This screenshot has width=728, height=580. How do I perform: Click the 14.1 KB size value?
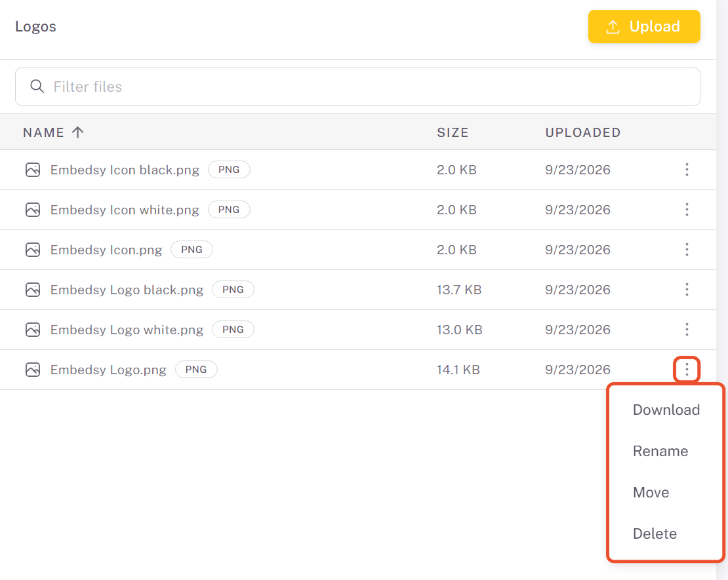[x=458, y=370]
